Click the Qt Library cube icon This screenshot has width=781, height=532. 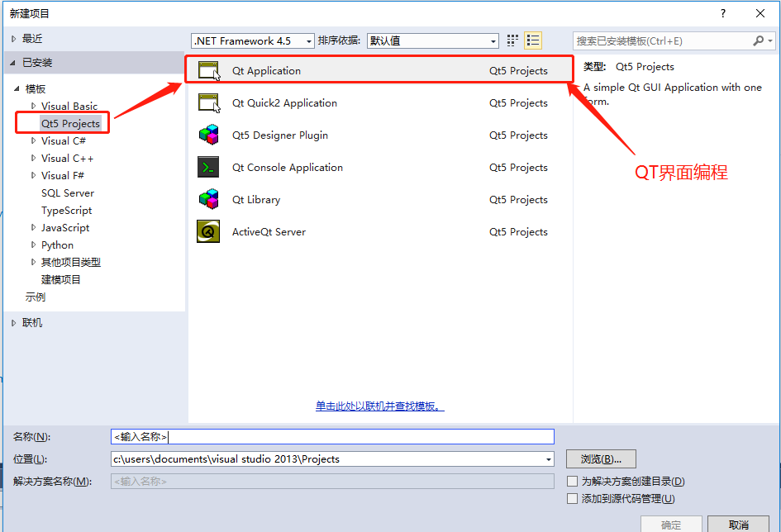(209, 199)
